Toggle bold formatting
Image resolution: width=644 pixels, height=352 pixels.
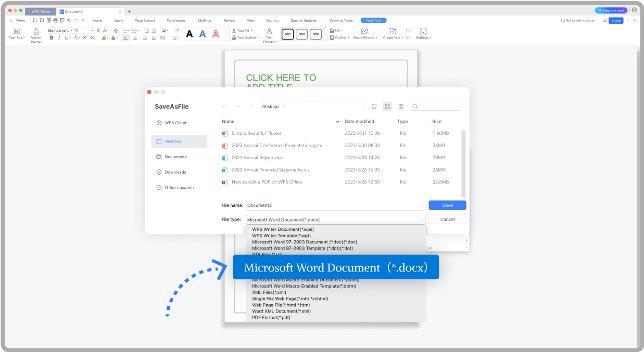(51, 37)
